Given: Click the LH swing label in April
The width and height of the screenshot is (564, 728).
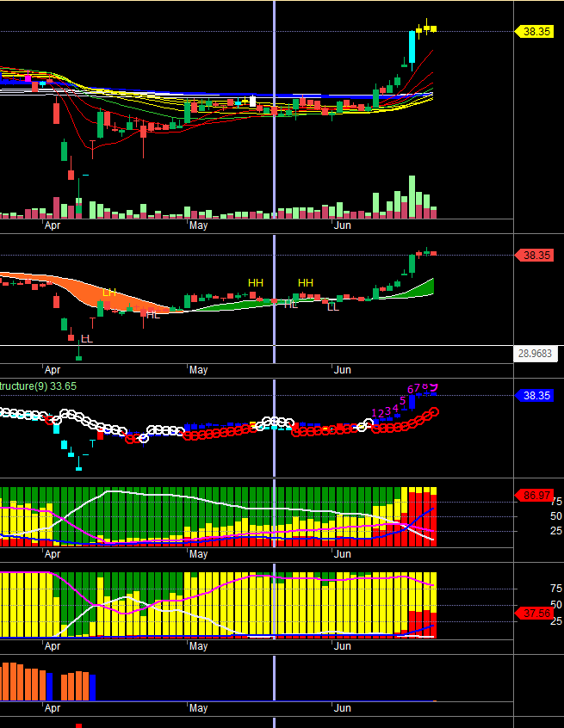Looking at the screenshot, I should 109,293.
